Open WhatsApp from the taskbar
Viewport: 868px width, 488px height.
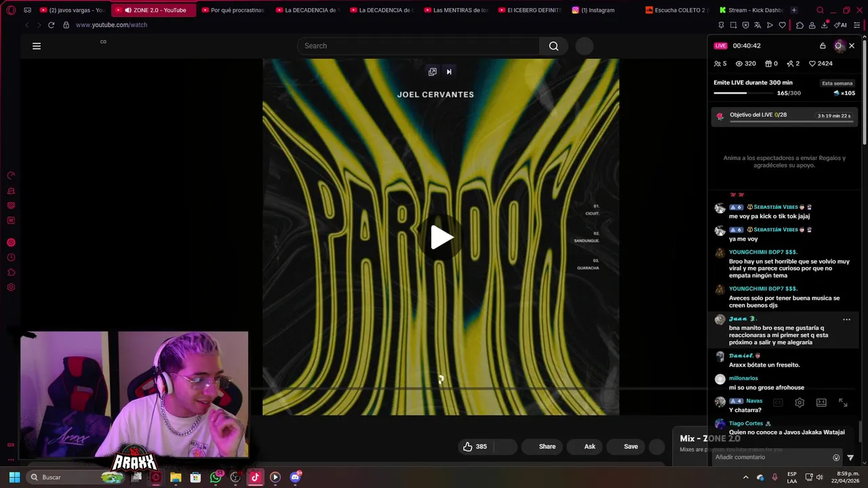pos(216,477)
